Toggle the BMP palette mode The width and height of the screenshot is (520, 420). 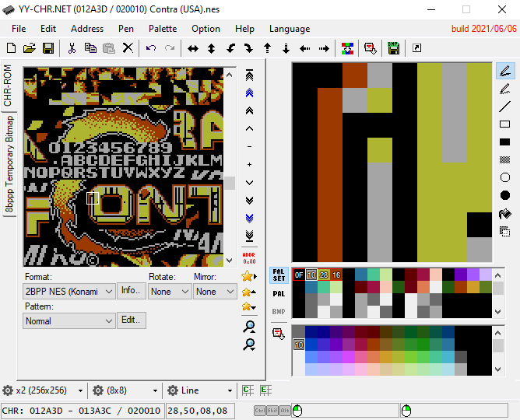point(279,312)
